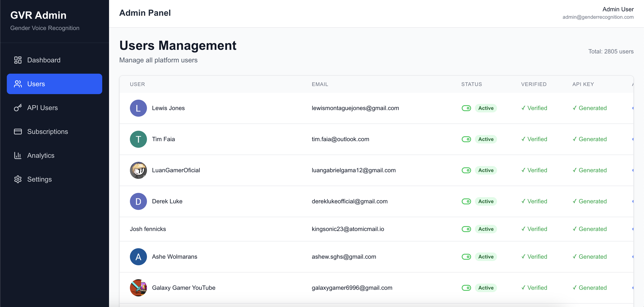
Task: Click the Admin User account name
Action: (x=618, y=9)
